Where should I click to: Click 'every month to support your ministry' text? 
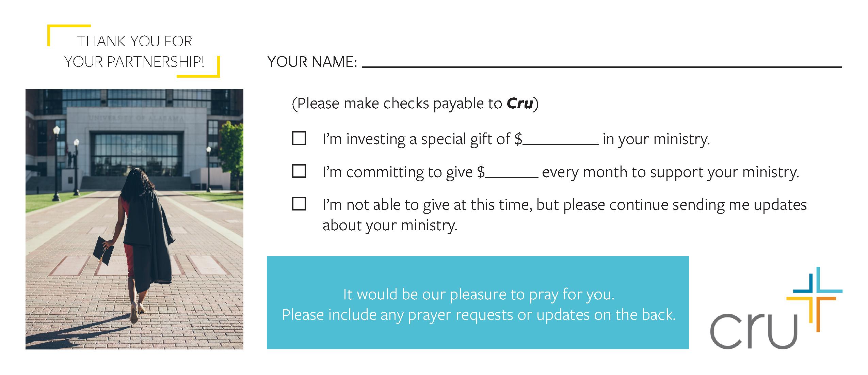click(x=670, y=172)
